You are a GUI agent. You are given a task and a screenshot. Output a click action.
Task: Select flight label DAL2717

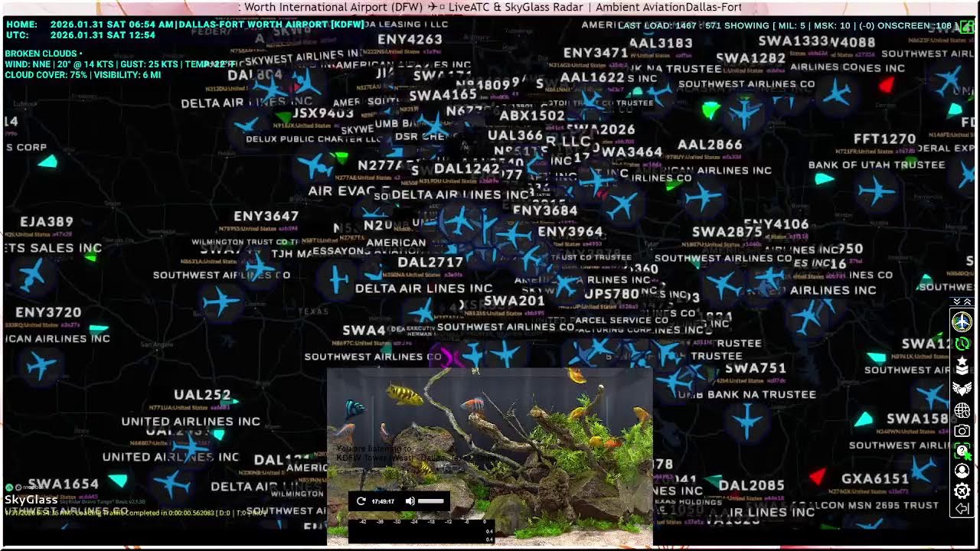[x=430, y=262]
